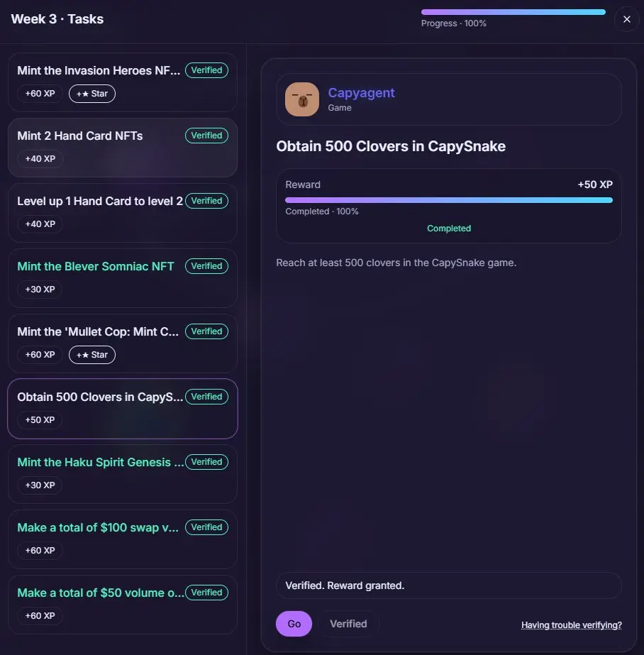
Task: Click the purple Go button
Action: click(294, 624)
